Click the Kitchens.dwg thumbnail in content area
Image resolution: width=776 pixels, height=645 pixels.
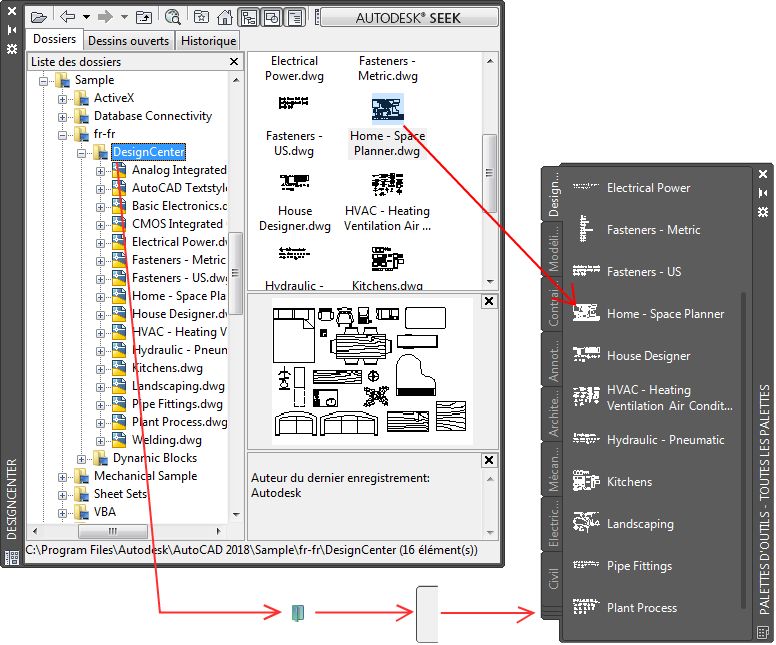coord(388,259)
